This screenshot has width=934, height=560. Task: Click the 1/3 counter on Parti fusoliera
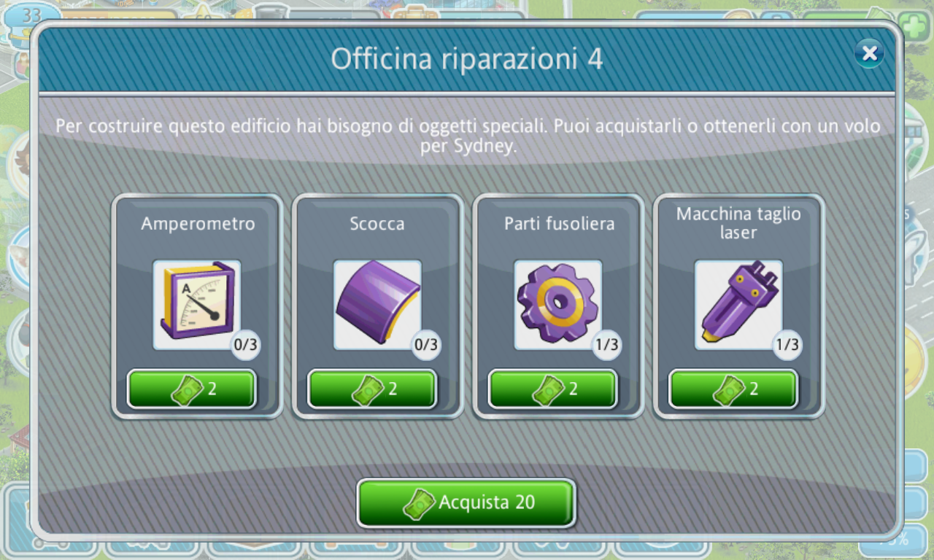(607, 345)
